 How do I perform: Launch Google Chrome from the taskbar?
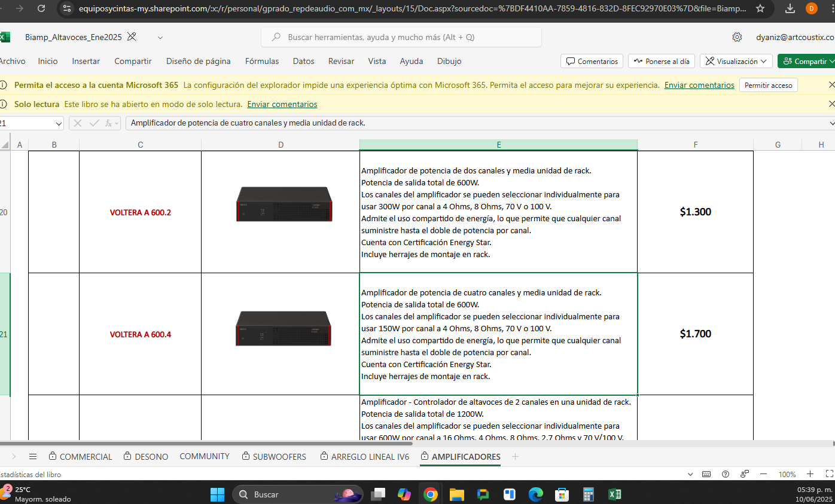point(430,494)
